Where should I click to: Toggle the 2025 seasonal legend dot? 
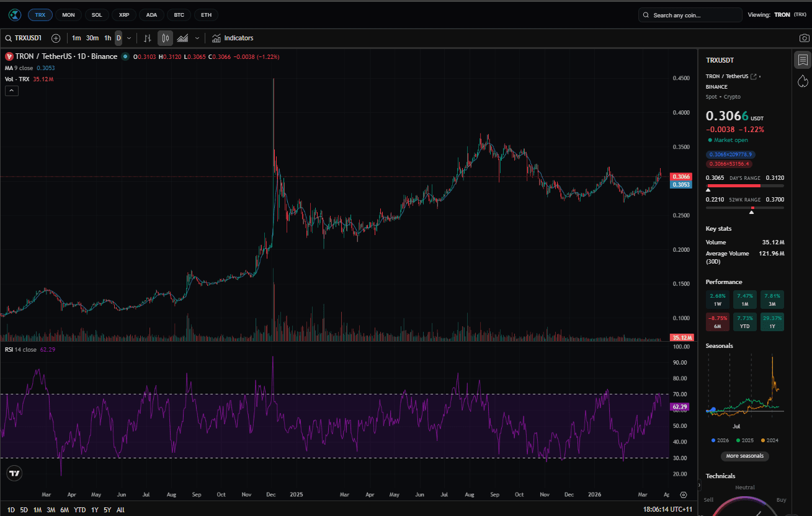739,440
